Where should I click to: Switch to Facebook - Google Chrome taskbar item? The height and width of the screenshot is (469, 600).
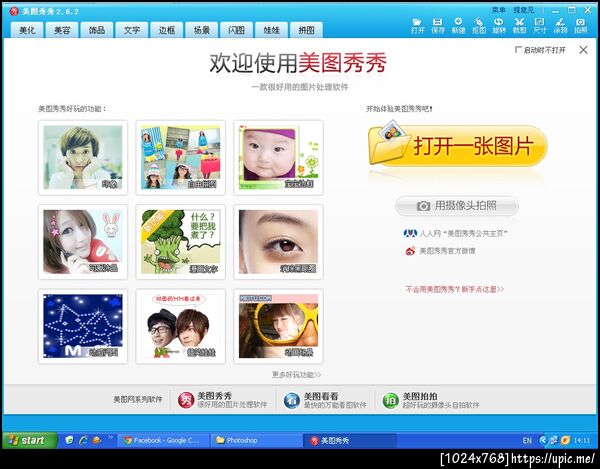[163, 440]
